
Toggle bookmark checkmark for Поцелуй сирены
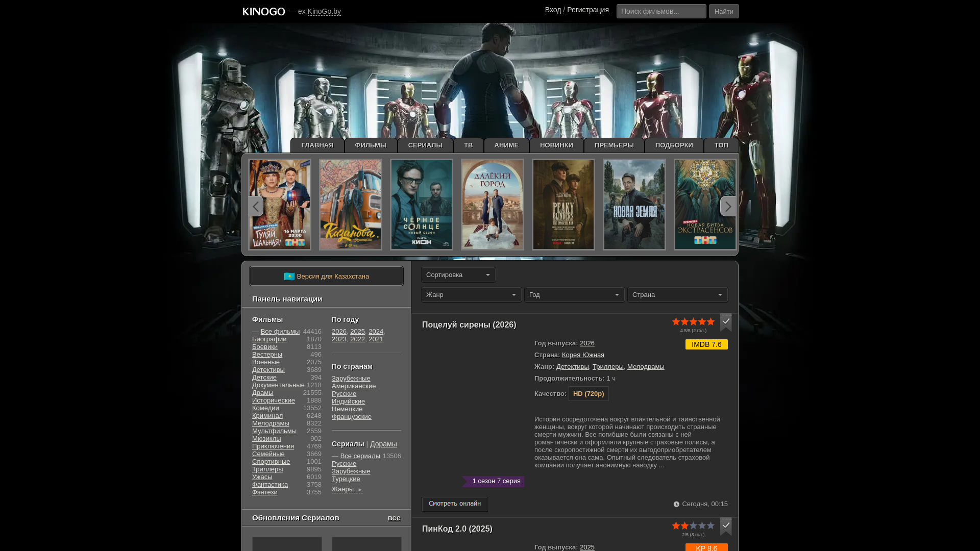[726, 321]
